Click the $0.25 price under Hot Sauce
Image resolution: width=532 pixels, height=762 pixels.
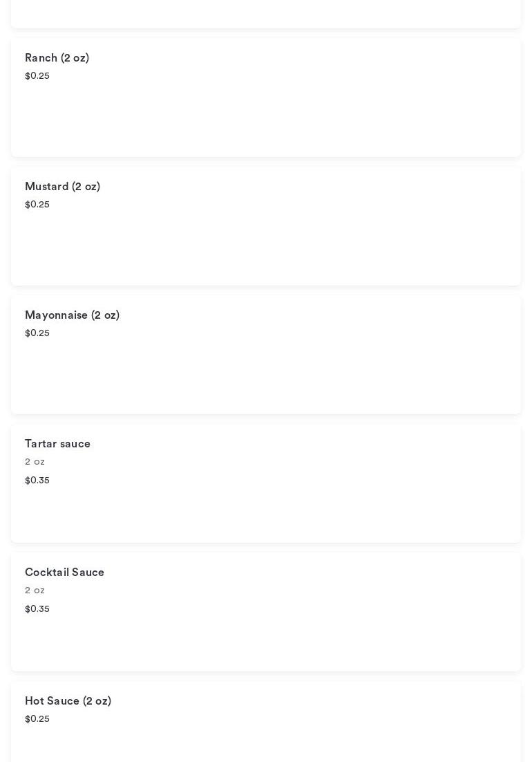click(37, 719)
